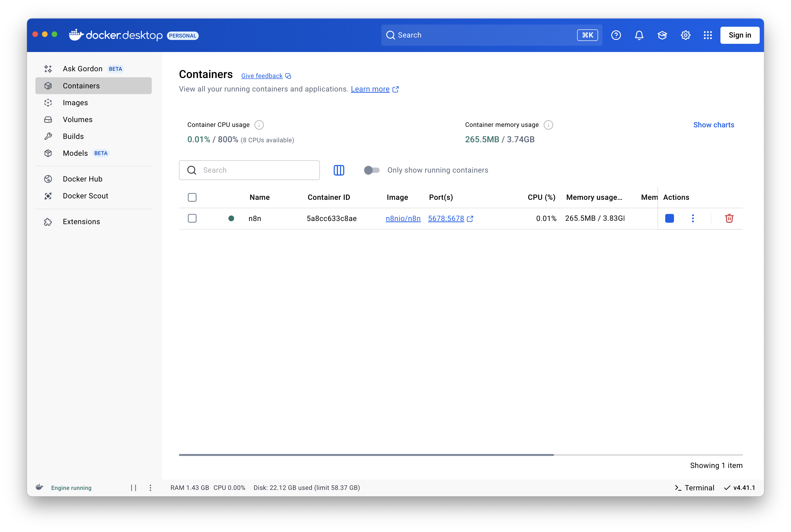Toggle Only show running containers

pyautogui.click(x=371, y=170)
